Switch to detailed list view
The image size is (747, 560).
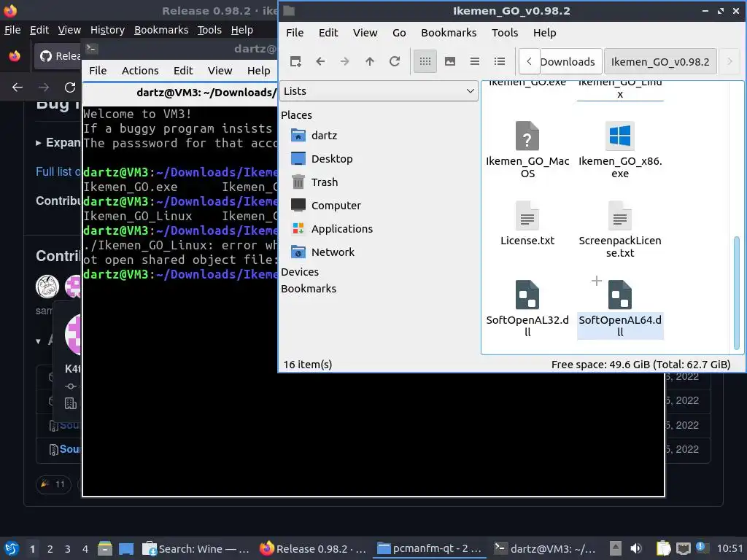(499, 61)
